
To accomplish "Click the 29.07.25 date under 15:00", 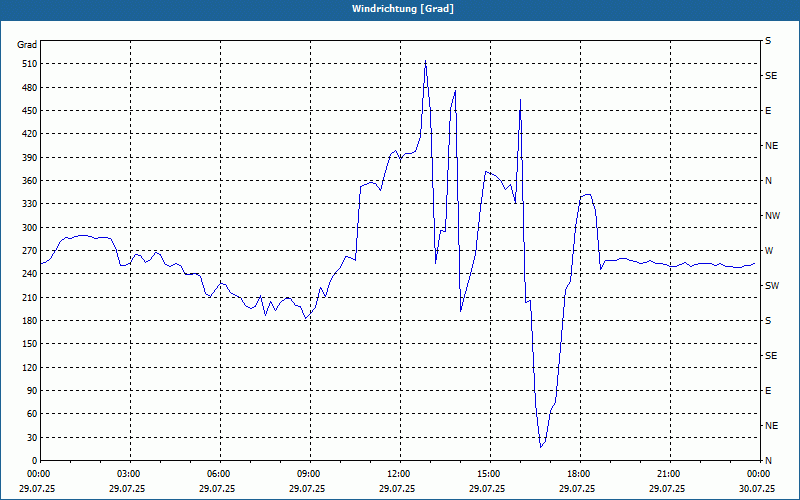I will coord(487,488).
